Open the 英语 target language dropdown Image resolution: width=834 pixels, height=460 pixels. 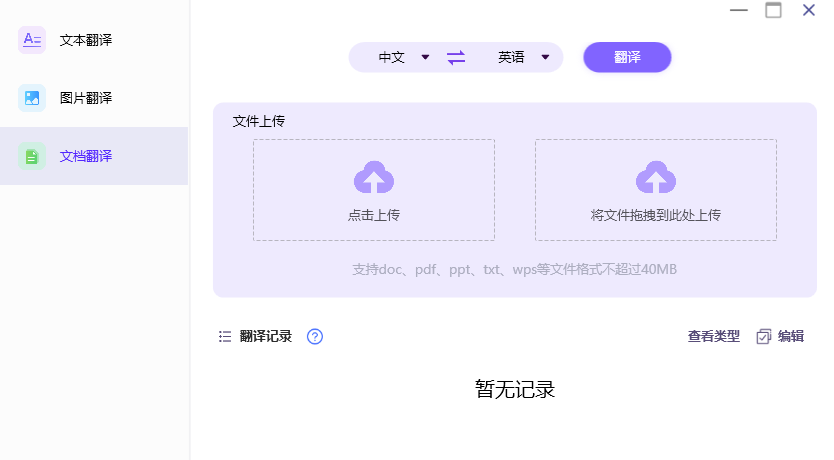point(523,58)
